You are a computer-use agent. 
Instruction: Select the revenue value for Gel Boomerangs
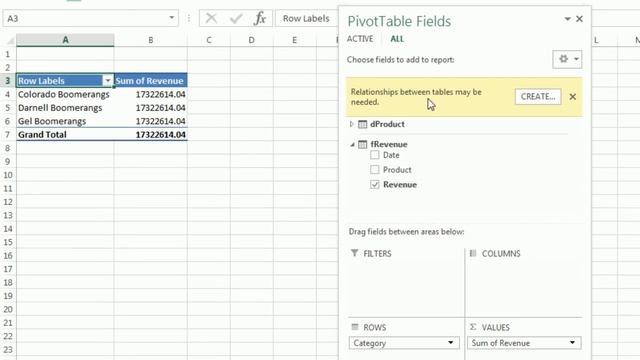[151, 121]
